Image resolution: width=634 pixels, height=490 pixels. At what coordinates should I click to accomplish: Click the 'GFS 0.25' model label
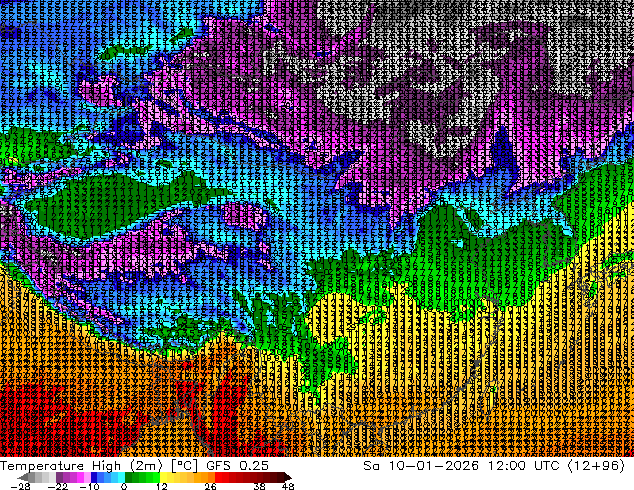[x=237, y=466]
